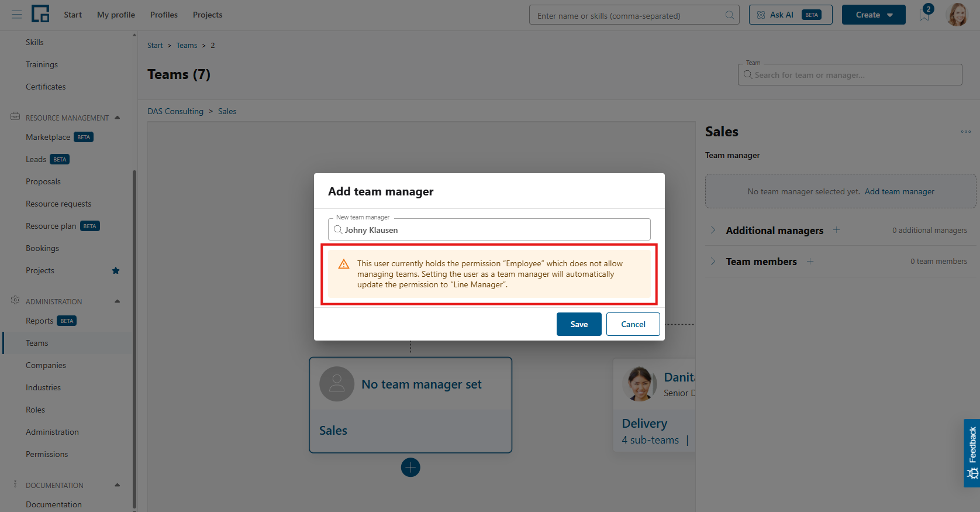Click the warning triangle icon in alert

344,264
